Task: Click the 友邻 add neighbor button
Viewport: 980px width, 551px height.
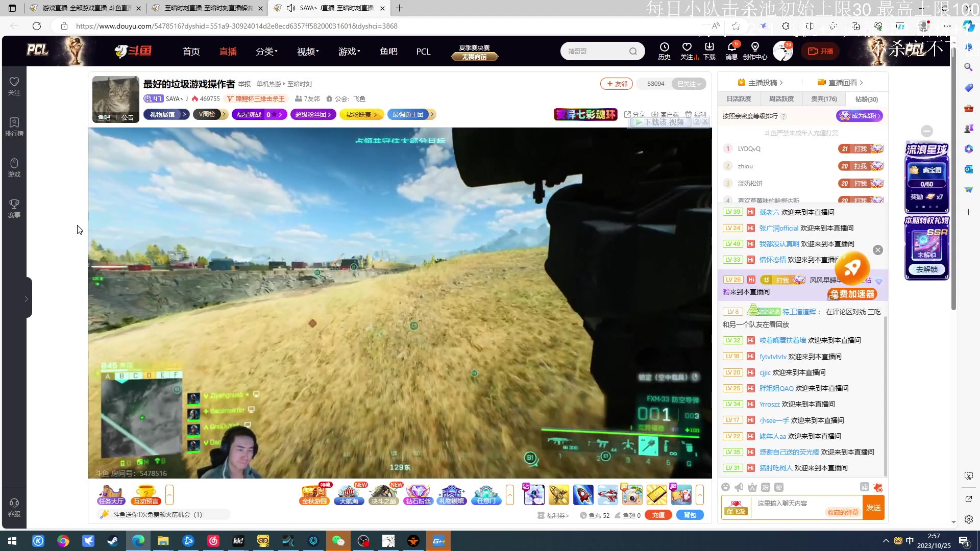Action: click(x=617, y=84)
